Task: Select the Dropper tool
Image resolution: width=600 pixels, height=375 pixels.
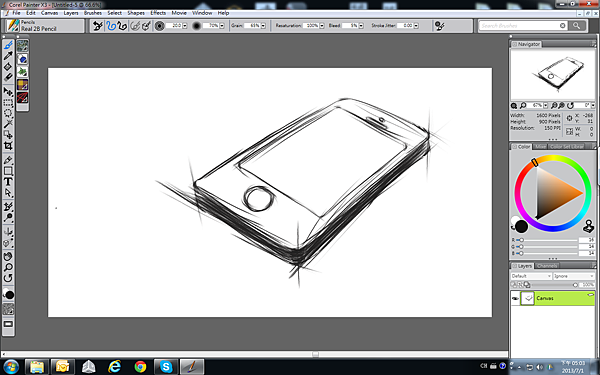Action: 8,56
